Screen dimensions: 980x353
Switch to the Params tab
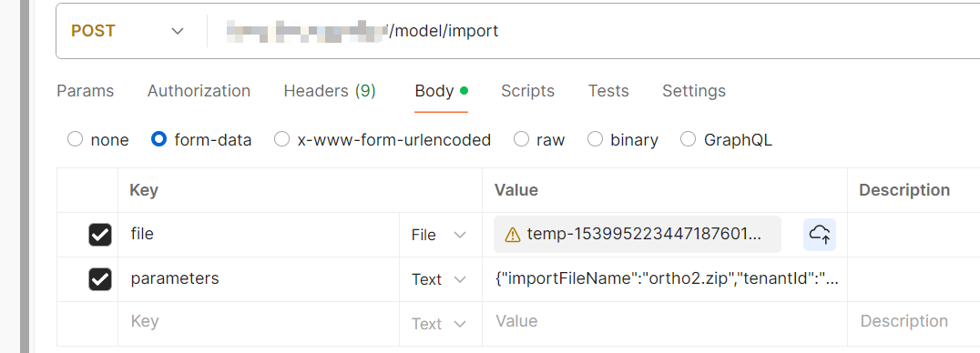86,91
